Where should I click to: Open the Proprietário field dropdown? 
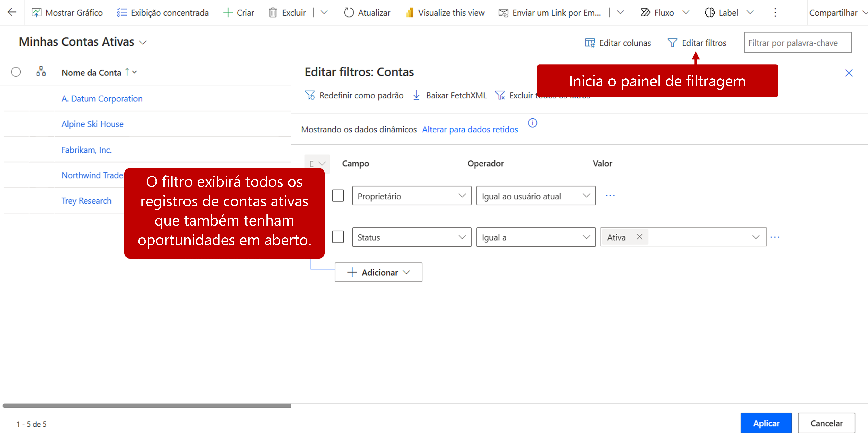coord(412,196)
